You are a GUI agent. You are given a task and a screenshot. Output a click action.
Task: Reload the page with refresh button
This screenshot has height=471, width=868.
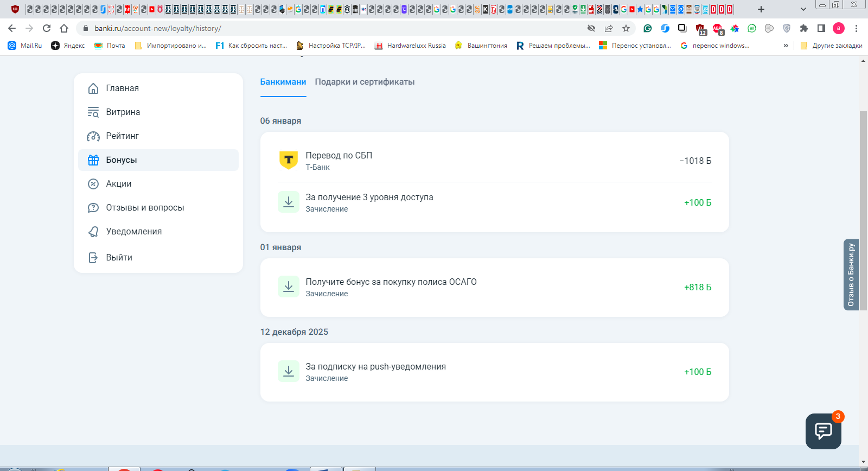[x=47, y=28]
